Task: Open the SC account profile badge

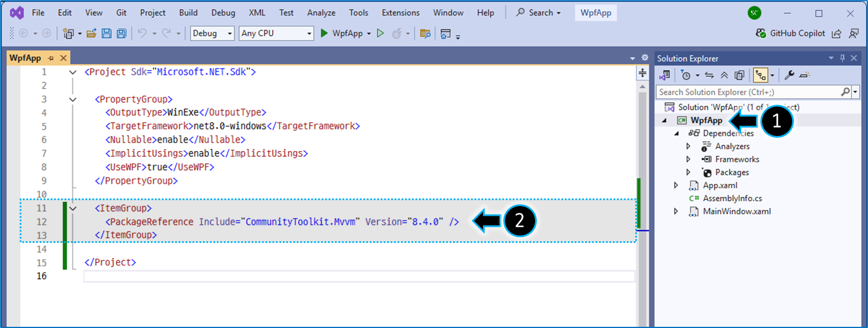Action: pos(755,13)
